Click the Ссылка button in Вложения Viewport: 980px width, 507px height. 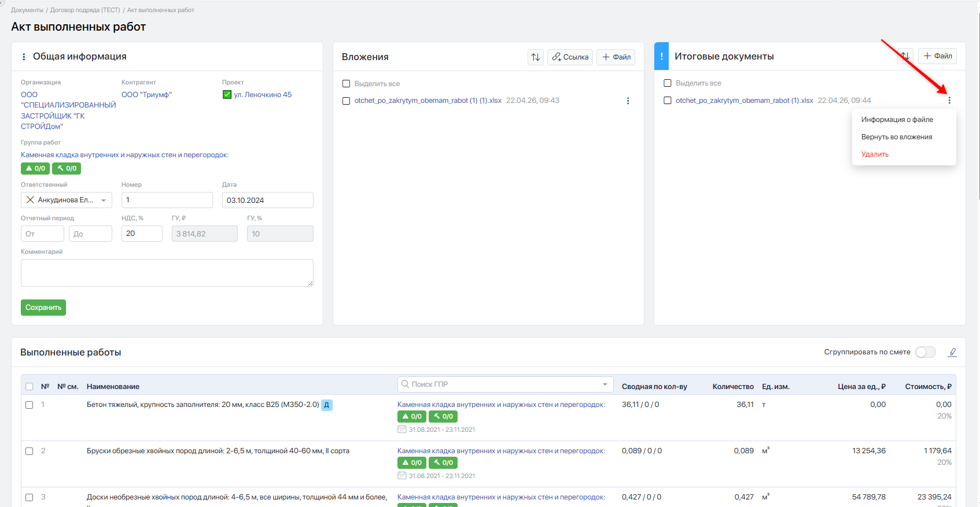pos(570,57)
